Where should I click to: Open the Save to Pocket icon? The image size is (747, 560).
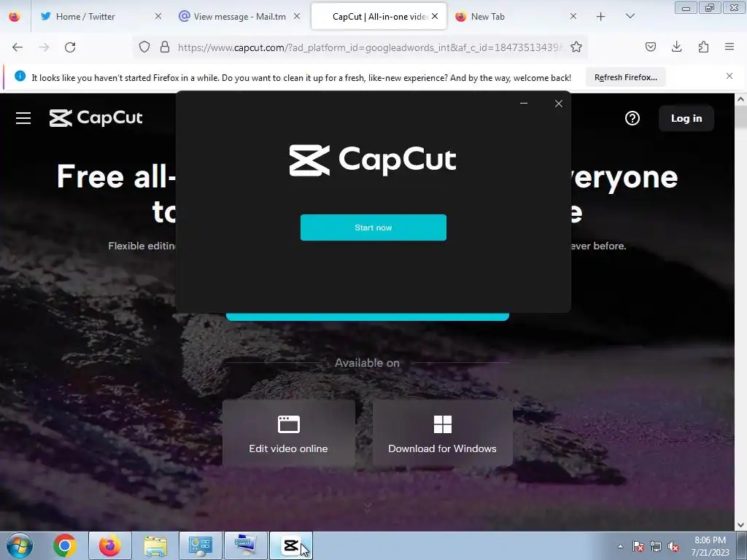[x=650, y=47]
